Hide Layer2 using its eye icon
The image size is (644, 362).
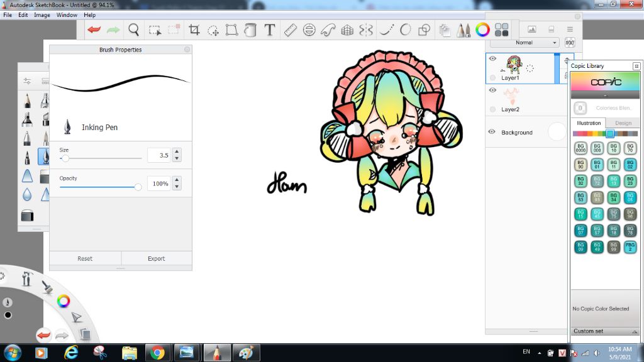click(492, 90)
